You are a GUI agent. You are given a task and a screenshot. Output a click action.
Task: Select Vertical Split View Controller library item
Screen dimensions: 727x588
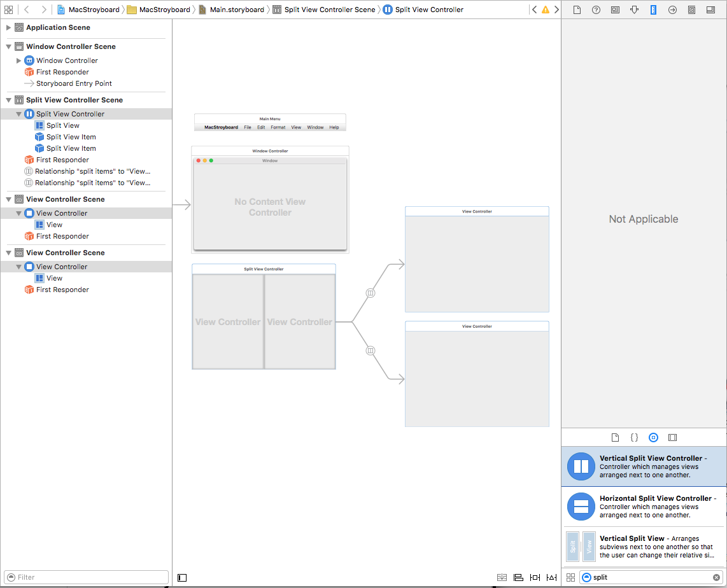[x=644, y=466]
